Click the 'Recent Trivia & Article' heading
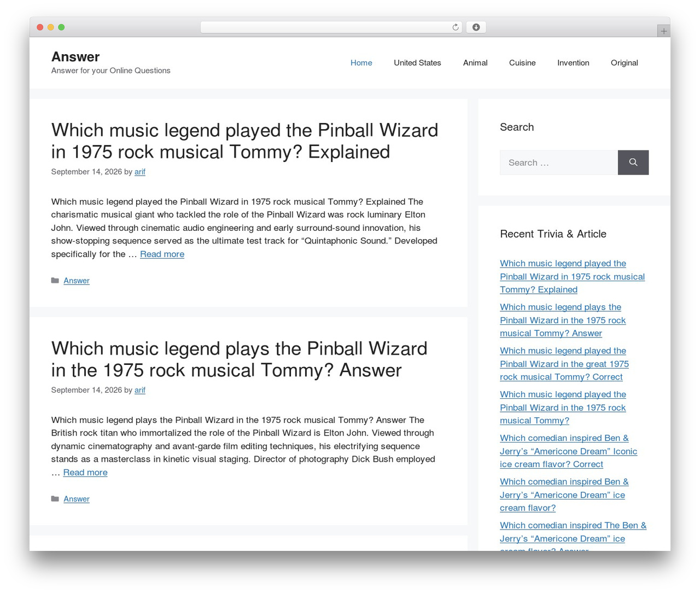Image resolution: width=700 pixels, height=593 pixels. click(x=553, y=234)
